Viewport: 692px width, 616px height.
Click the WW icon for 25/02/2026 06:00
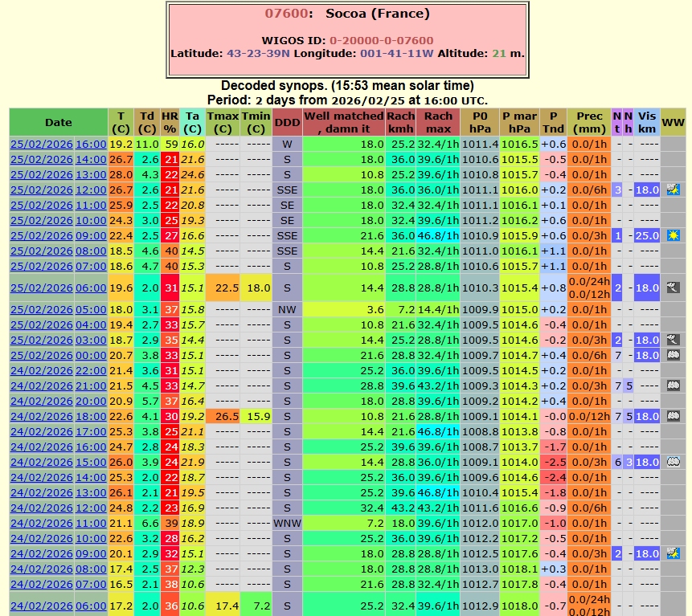pyautogui.click(x=673, y=287)
